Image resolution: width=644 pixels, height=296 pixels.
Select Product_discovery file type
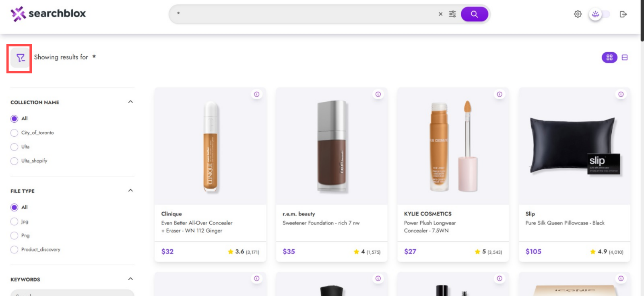click(x=14, y=250)
